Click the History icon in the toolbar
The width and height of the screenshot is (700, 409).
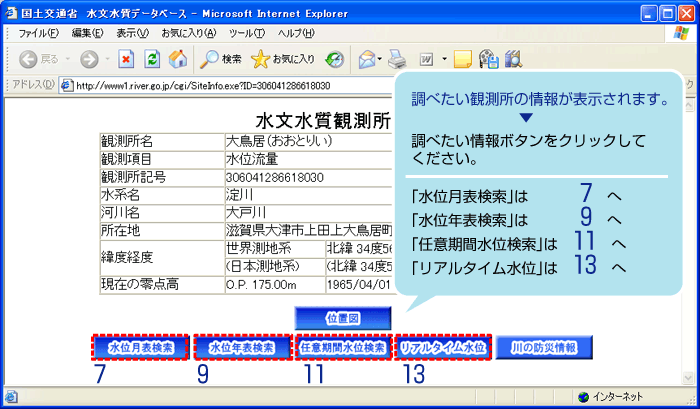point(335,59)
